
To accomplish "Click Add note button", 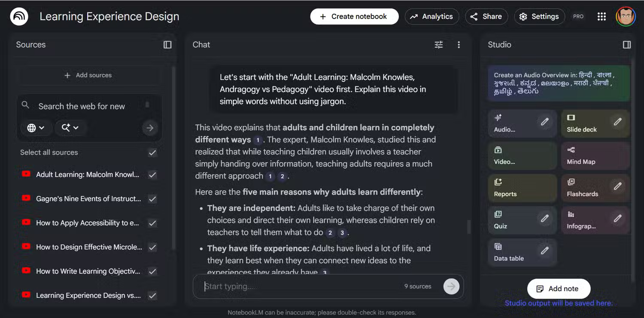I will click(559, 289).
